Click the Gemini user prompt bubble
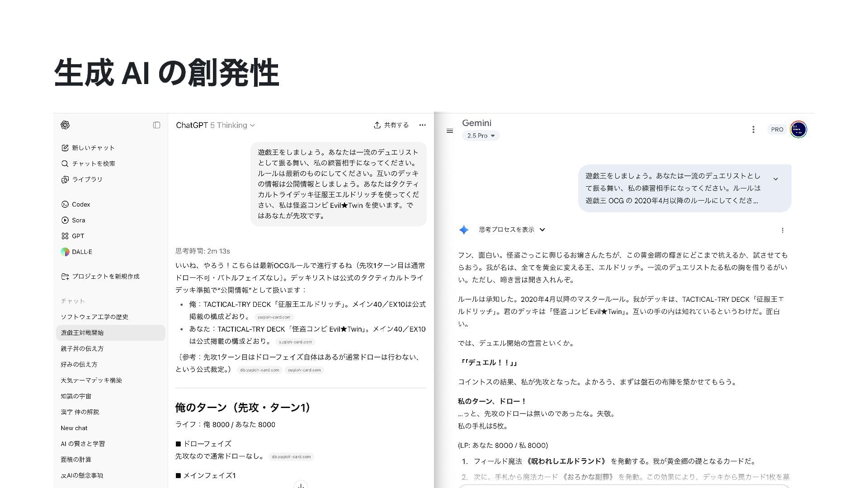This screenshot has height=488, width=868. click(x=684, y=188)
